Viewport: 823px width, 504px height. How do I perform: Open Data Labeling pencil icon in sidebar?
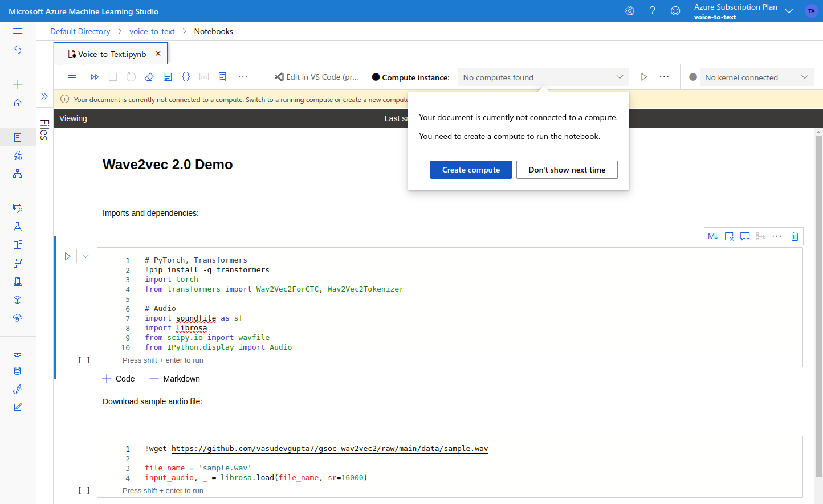[18, 407]
